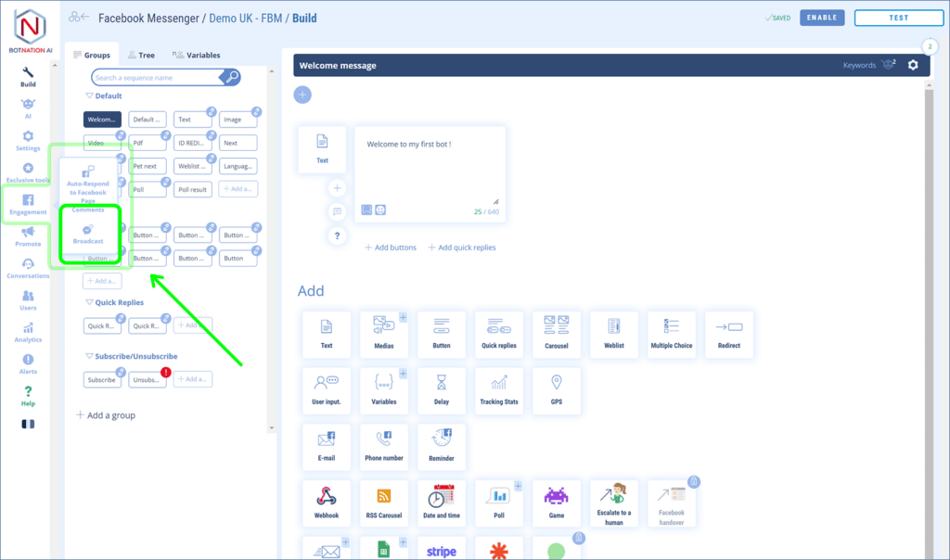Switch to the Tree tab
The image size is (950, 560).
click(142, 56)
